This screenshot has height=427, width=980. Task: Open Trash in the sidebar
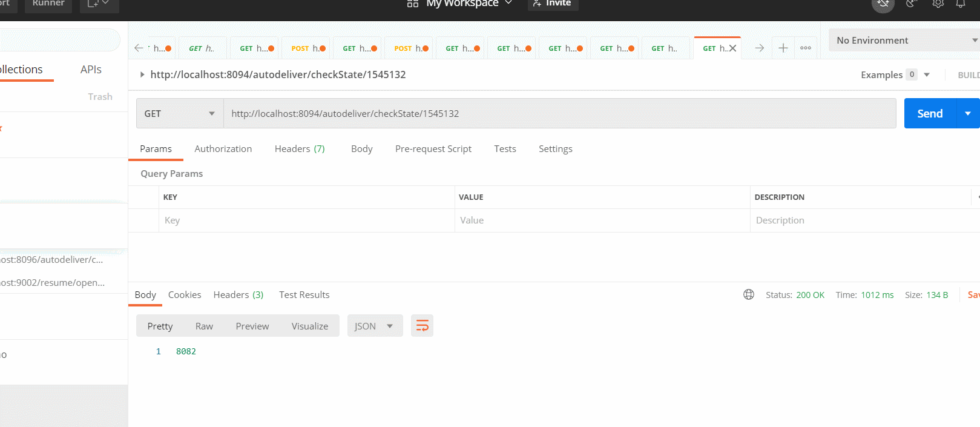[100, 97]
